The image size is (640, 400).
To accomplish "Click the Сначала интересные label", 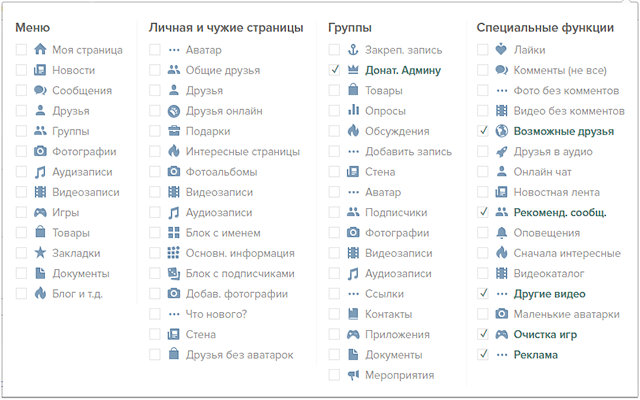I will pos(567,253).
